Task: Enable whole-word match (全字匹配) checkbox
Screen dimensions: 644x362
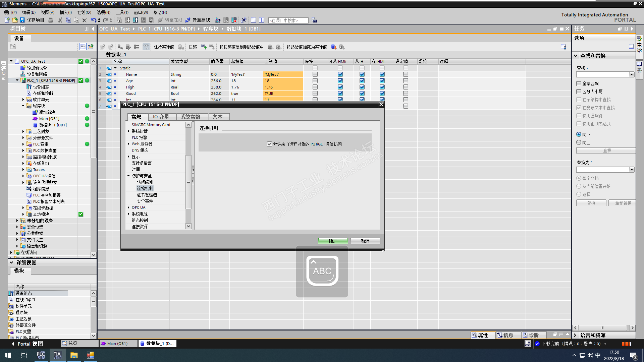Action: pyautogui.click(x=579, y=84)
